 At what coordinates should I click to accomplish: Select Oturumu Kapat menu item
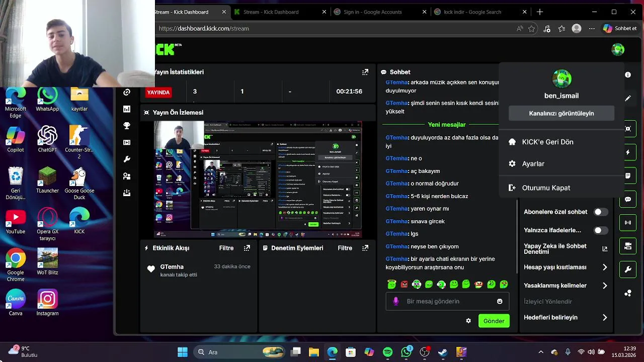pos(561,188)
